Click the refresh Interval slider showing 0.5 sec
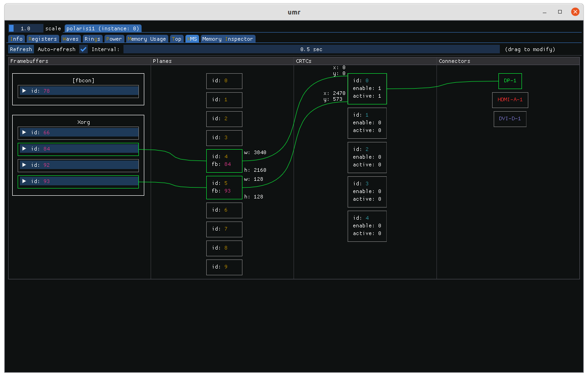Image resolution: width=588 pixels, height=377 pixels. click(x=312, y=49)
